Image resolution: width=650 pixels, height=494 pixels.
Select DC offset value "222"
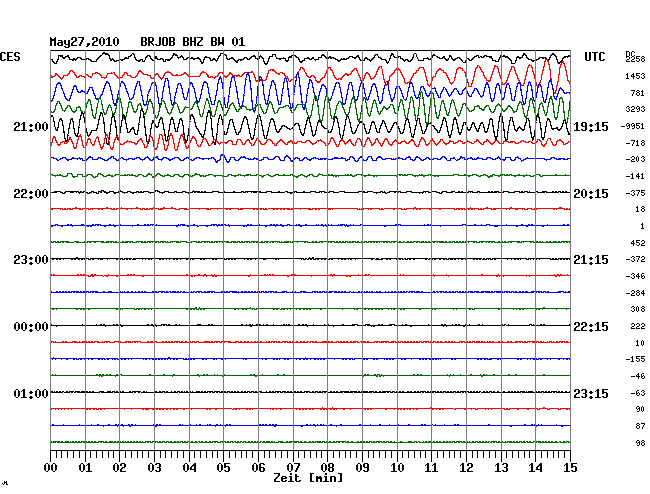[x=638, y=327]
